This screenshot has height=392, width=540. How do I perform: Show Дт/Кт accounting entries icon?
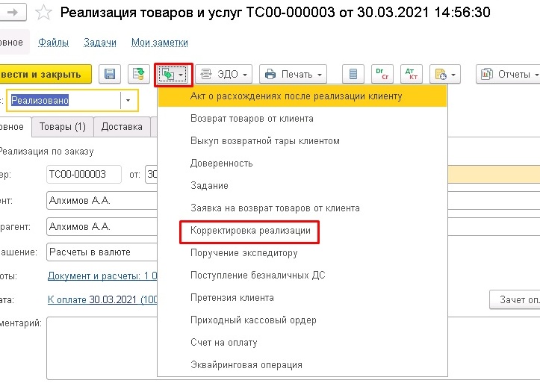click(412, 74)
